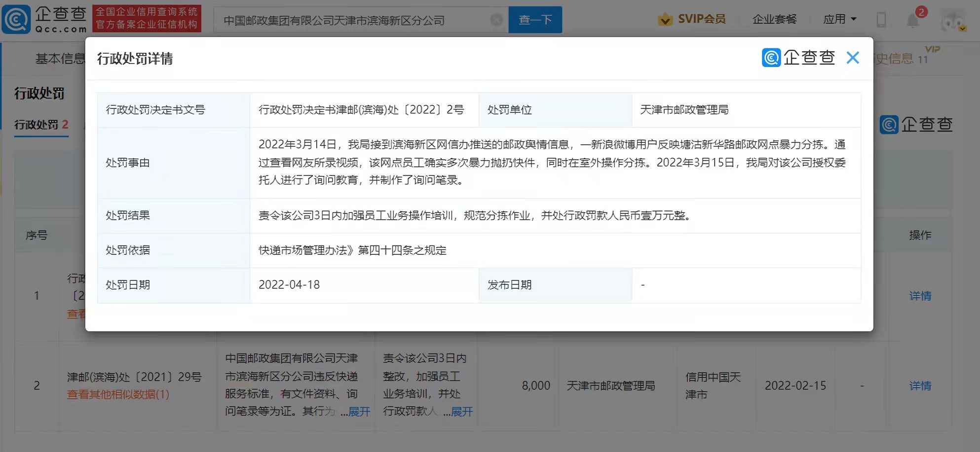Click the 查一下 search button
The image size is (980, 452).
[535, 20]
